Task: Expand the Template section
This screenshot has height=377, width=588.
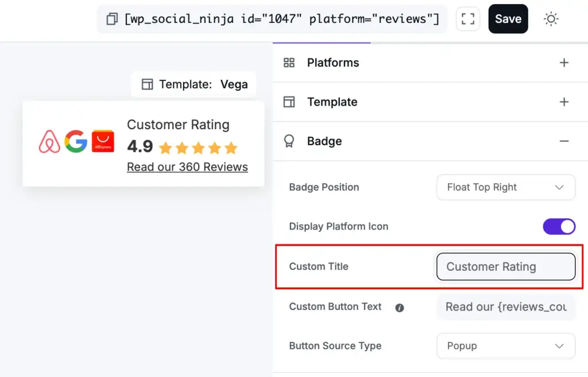Action: point(564,102)
